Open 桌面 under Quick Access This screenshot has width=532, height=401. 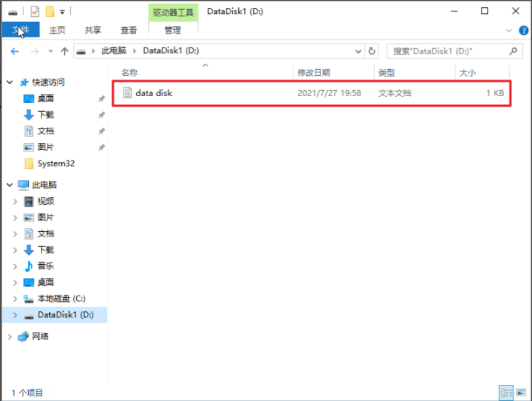[x=46, y=98]
